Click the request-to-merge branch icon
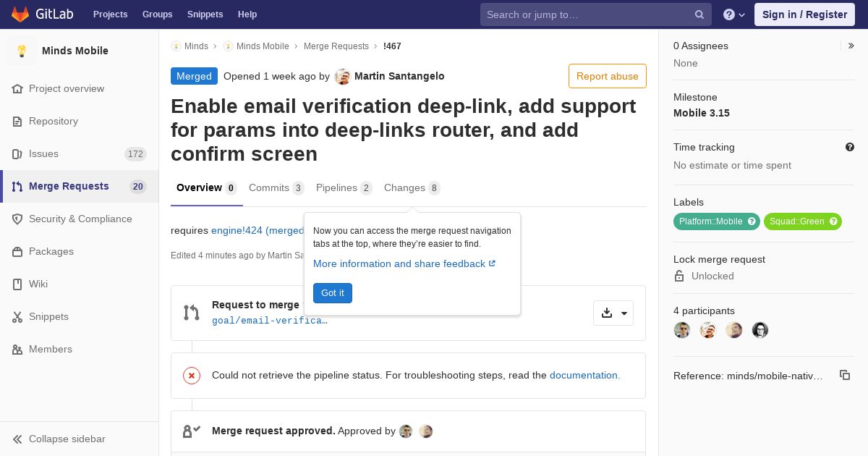The image size is (868, 456). [192, 313]
